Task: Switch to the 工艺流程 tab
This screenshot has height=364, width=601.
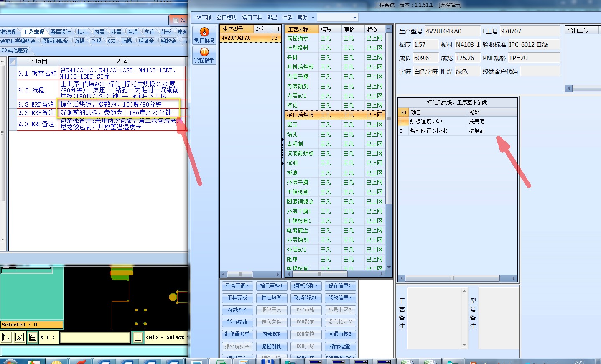Action: pyautogui.click(x=33, y=32)
